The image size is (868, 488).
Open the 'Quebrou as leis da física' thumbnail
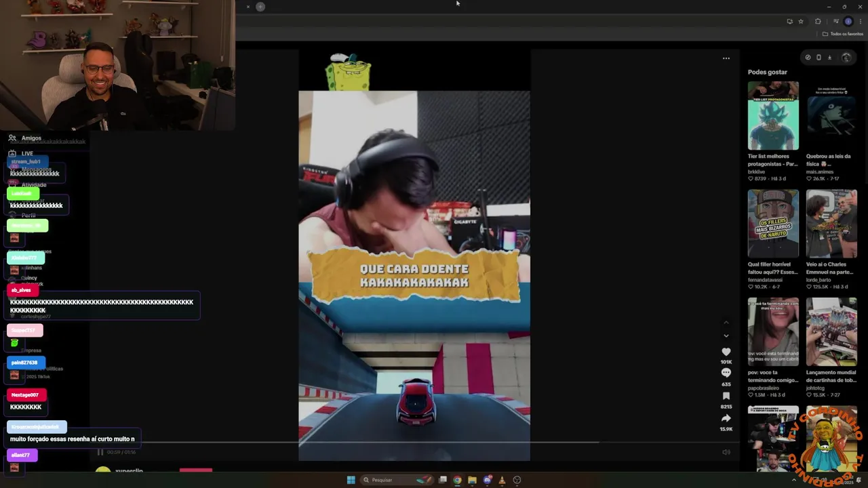(831, 116)
